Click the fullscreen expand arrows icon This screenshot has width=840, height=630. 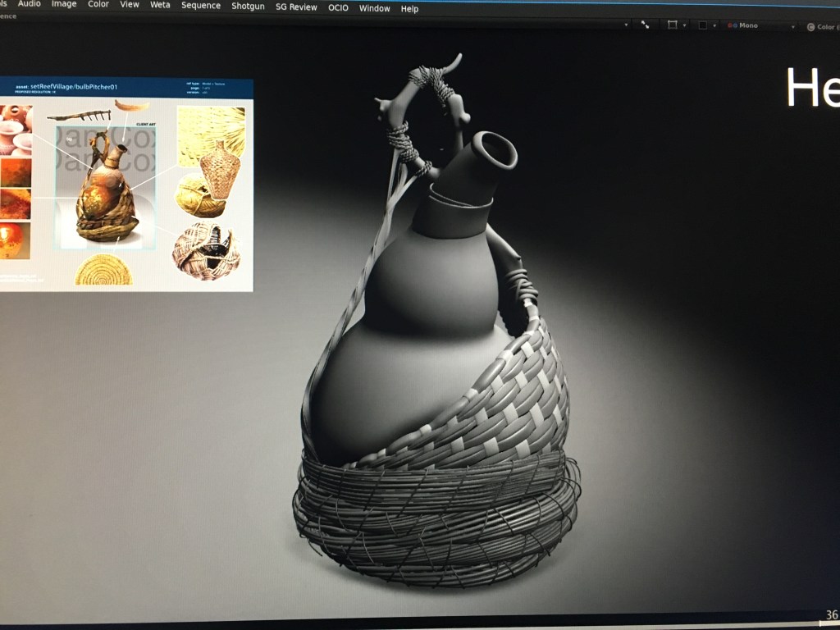point(645,25)
